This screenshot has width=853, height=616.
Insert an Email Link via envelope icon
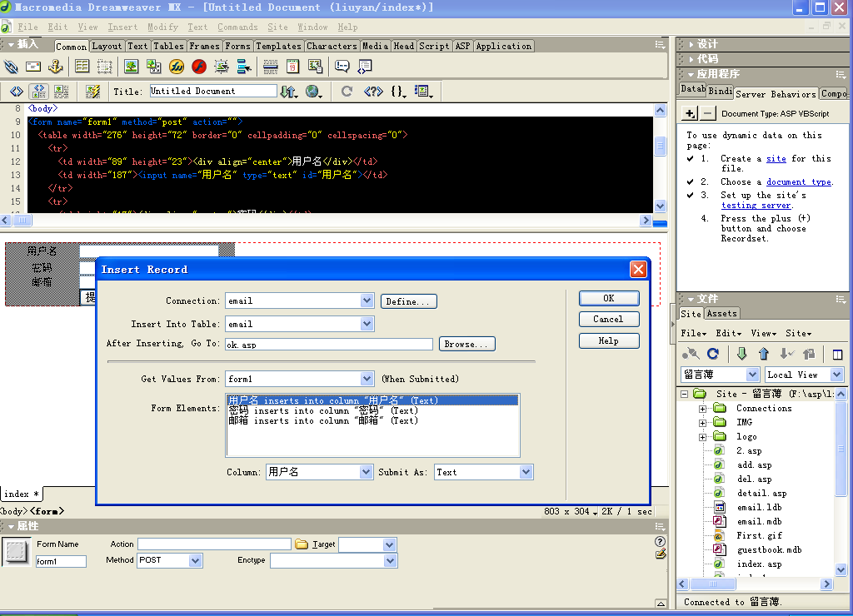(x=33, y=67)
